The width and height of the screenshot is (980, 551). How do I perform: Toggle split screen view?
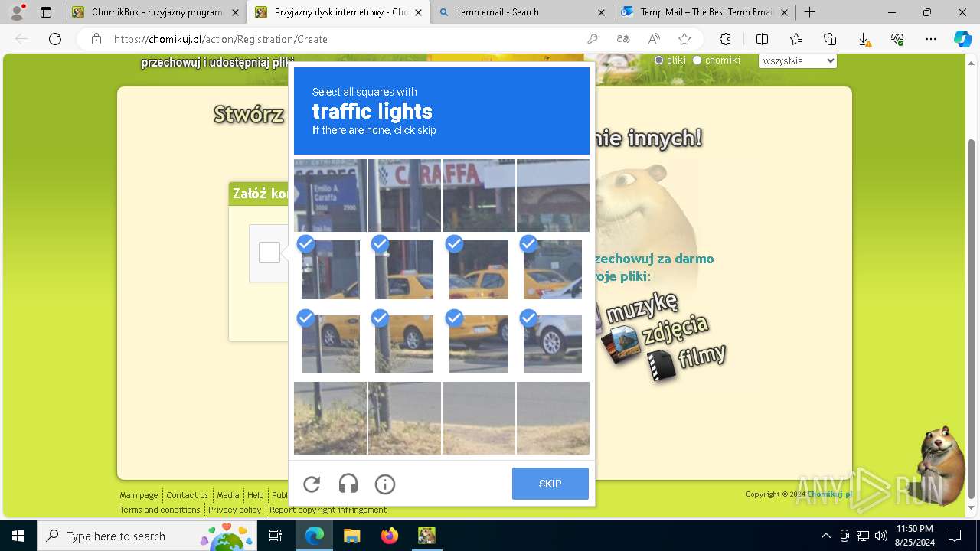point(762,39)
